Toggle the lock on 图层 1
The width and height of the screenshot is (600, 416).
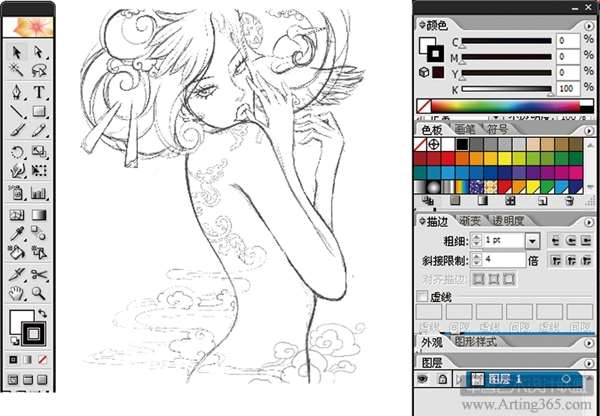pos(442,379)
